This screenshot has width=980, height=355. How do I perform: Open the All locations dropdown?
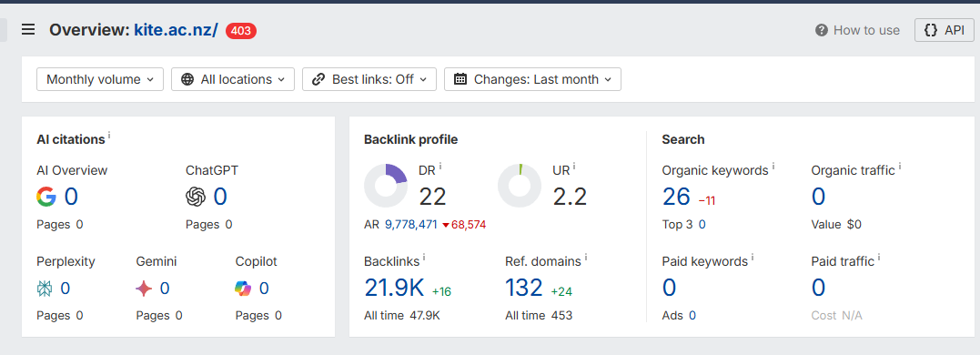click(233, 79)
